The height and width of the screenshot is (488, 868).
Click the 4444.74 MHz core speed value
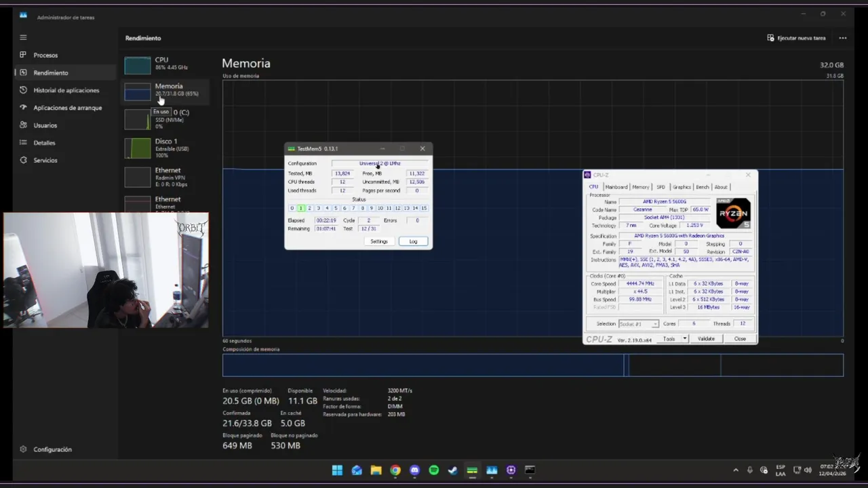641,284
